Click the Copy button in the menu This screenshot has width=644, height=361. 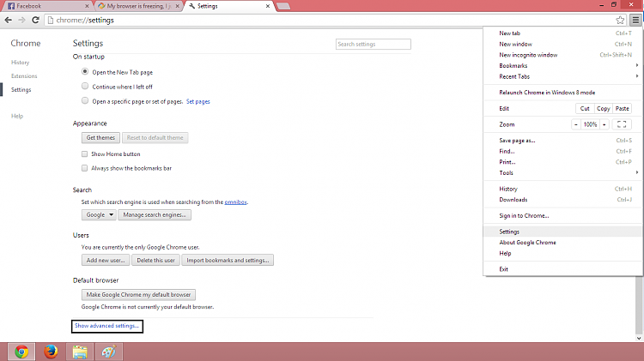point(604,108)
